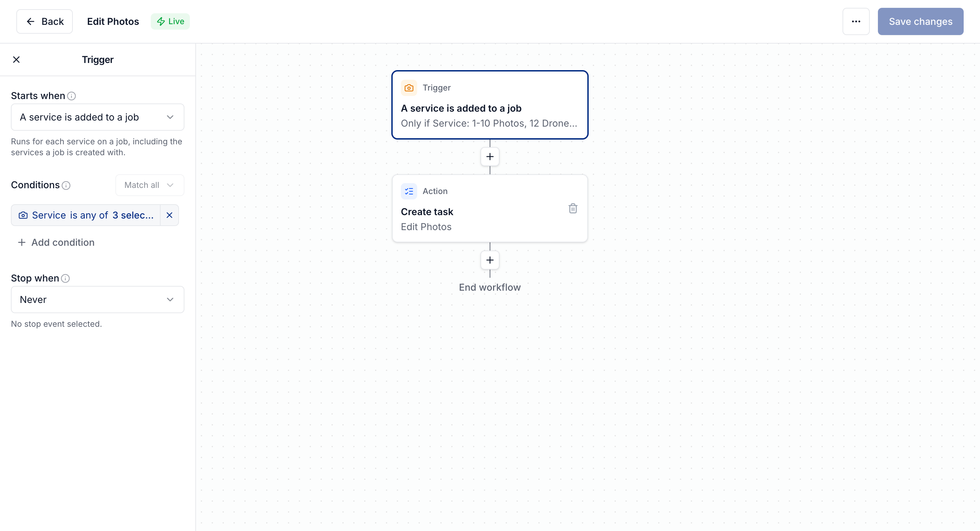Add a step between Trigger and Action
This screenshot has height=531, width=980.
(490, 157)
